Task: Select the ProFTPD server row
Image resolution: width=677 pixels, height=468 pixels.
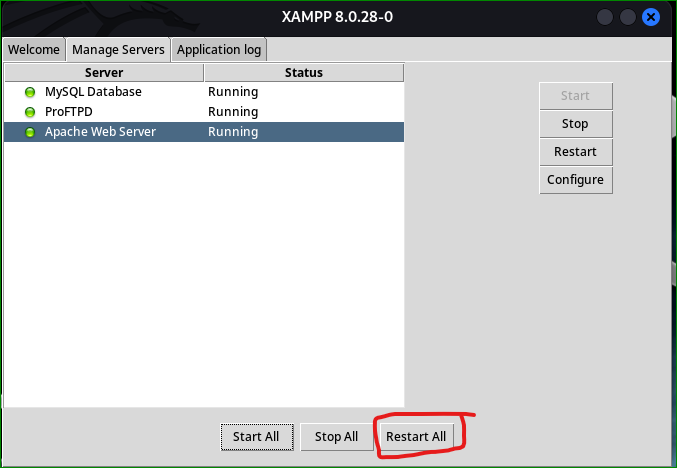Action: click(204, 112)
